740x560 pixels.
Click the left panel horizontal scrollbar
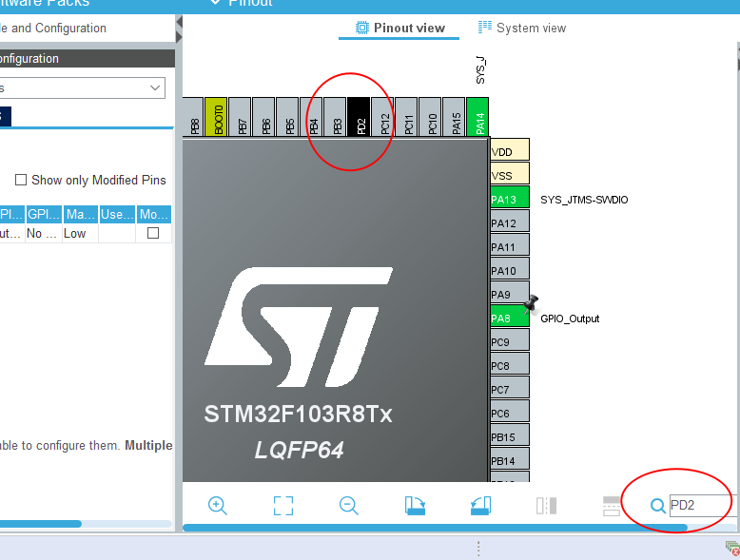click(41, 524)
